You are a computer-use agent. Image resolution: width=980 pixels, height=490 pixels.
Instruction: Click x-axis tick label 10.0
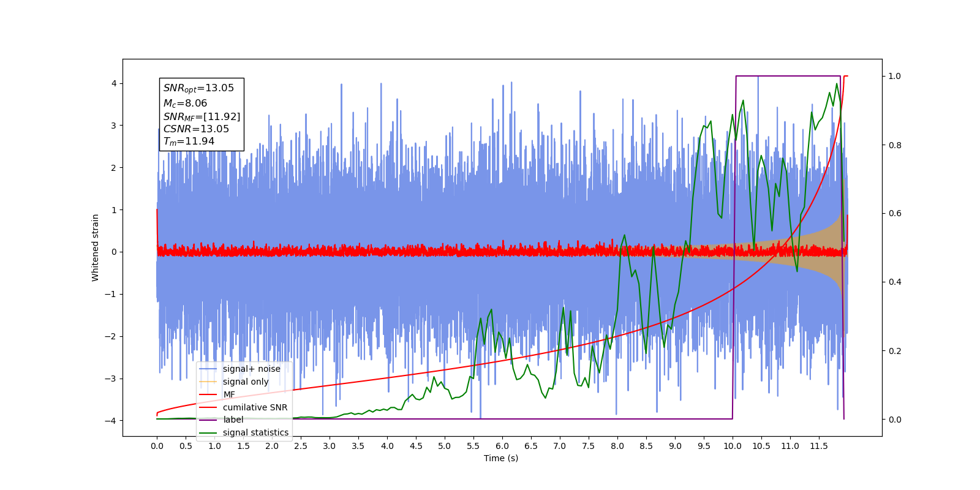[733, 446]
